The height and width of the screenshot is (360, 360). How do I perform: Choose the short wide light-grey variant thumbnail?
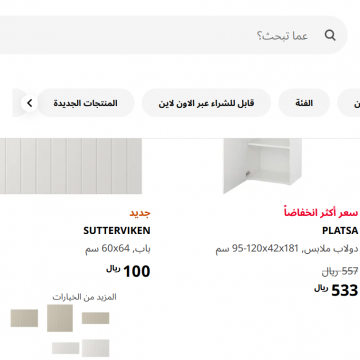pos(65,348)
